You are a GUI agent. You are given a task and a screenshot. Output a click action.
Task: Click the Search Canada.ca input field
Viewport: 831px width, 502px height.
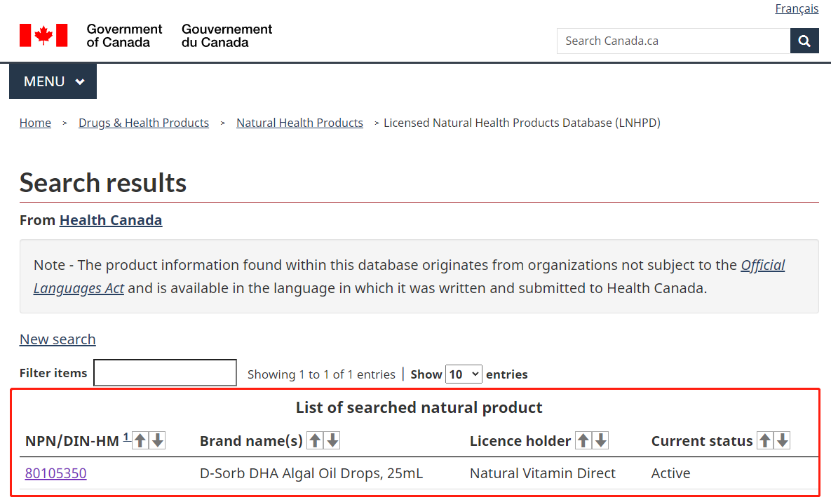point(674,41)
